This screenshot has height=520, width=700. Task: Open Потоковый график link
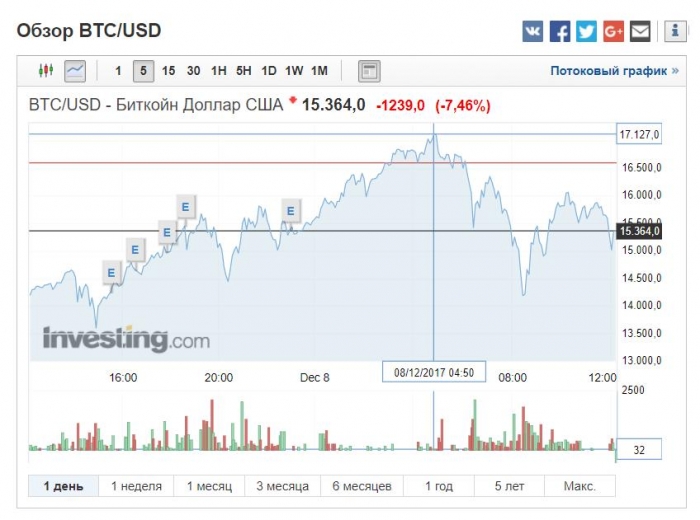click(614, 71)
